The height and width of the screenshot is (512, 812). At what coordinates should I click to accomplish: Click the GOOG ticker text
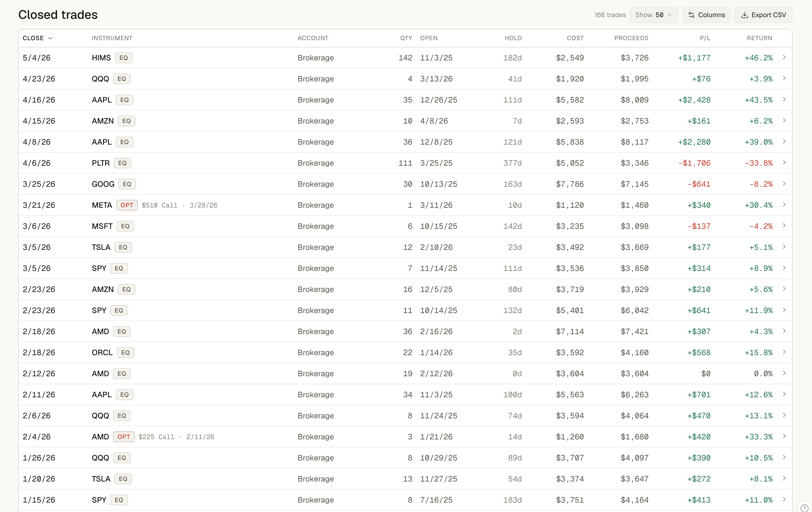pyautogui.click(x=103, y=184)
